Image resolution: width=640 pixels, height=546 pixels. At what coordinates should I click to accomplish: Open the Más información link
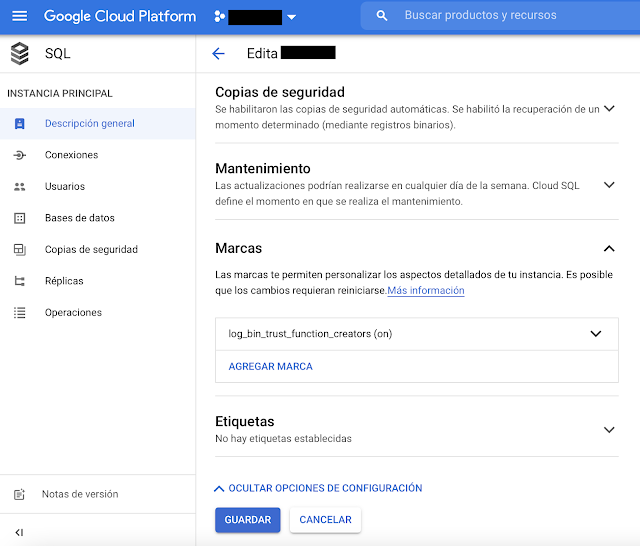point(426,291)
